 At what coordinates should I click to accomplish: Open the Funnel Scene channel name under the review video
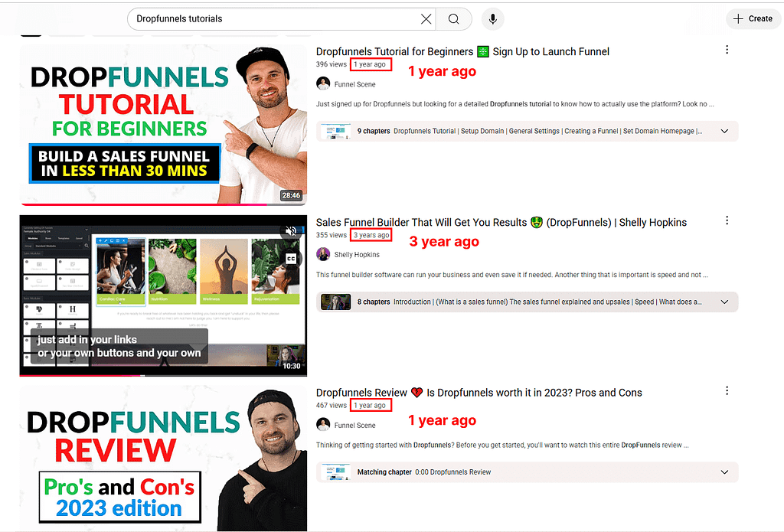click(354, 425)
